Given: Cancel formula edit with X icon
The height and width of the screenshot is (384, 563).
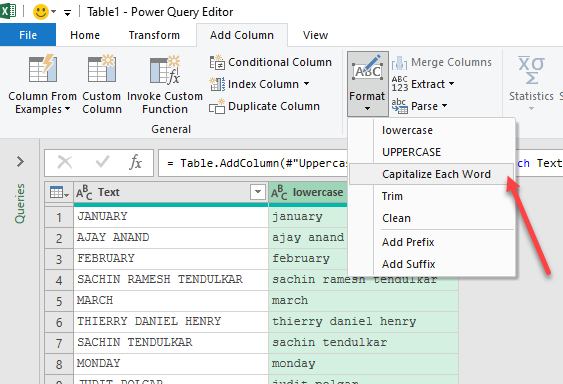Looking at the screenshot, I should (65, 162).
